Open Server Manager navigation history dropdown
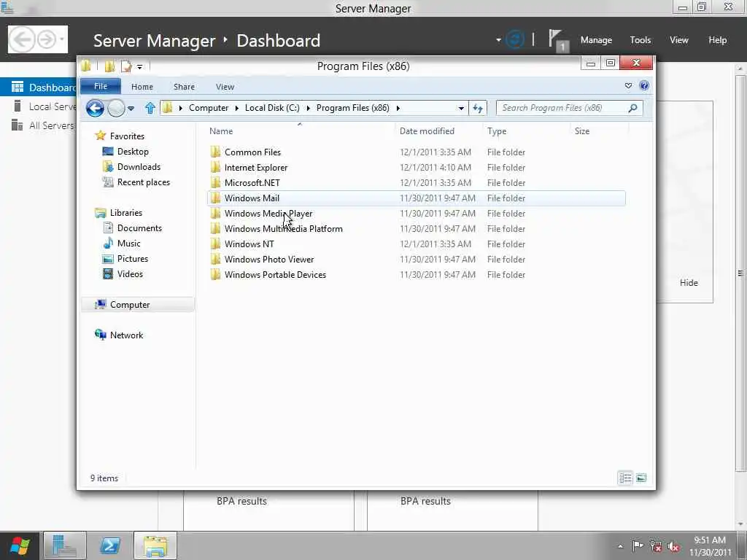This screenshot has width=747, height=560. [x=62, y=39]
